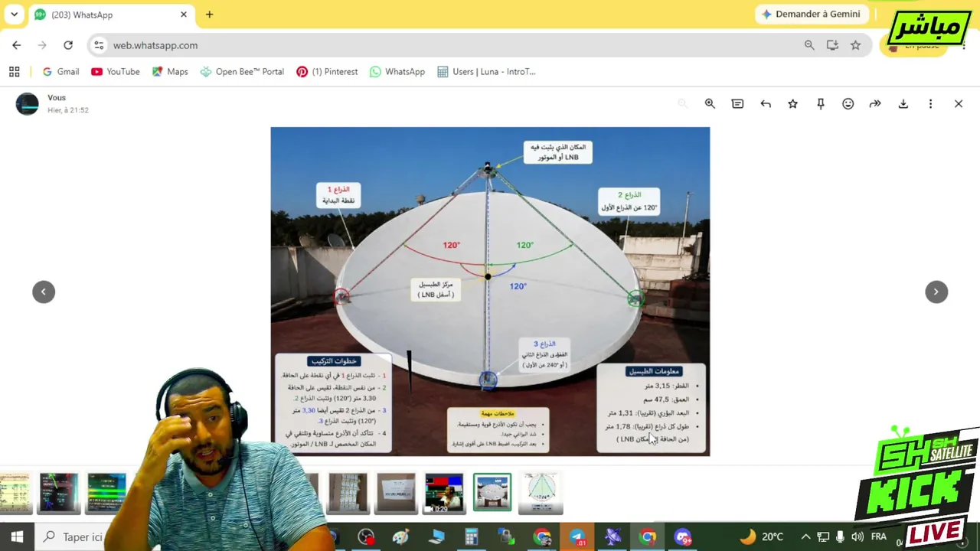Download the viewed image
The height and width of the screenshot is (551, 980).
[x=903, y=104]
